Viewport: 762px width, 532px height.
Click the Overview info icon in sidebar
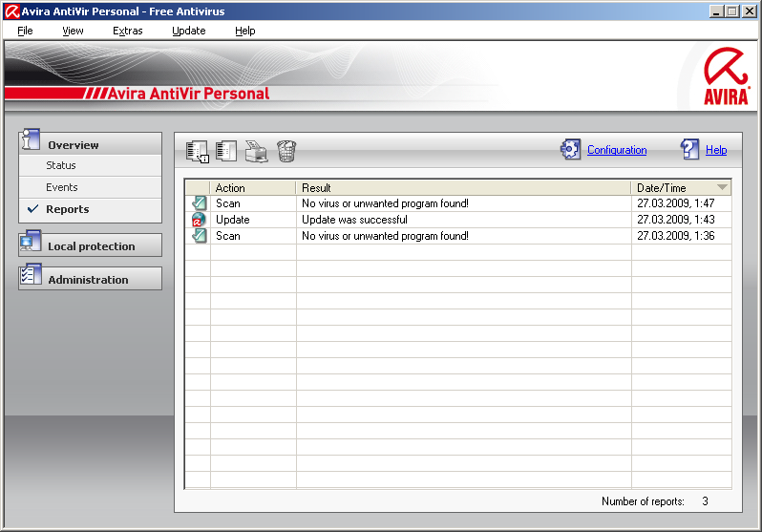tap(31, 139)
